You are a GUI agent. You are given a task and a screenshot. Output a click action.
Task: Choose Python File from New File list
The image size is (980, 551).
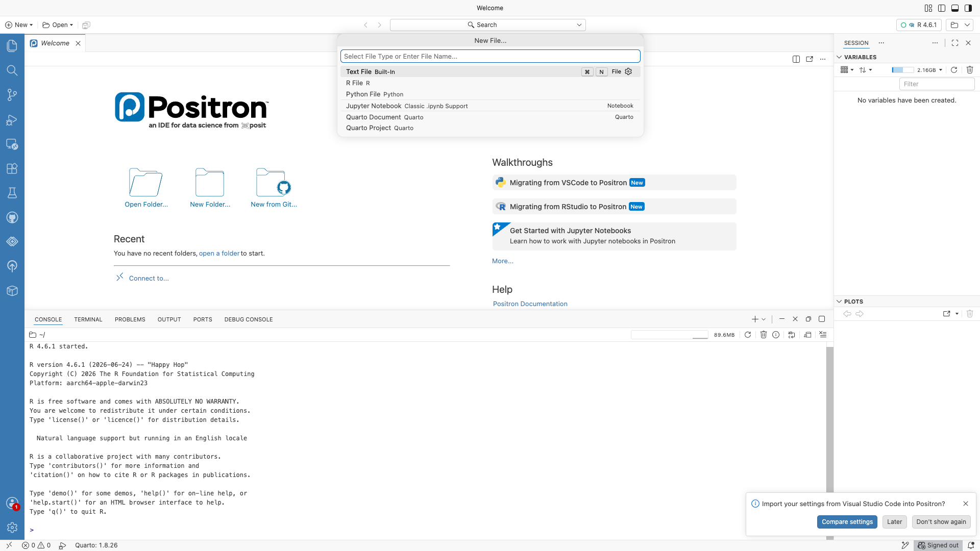coord(490,94)
